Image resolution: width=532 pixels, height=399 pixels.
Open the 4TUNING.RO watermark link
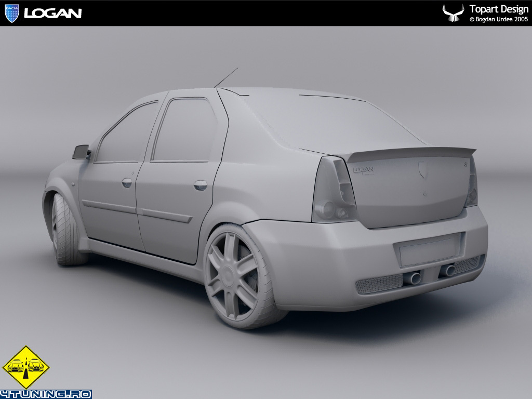tap(46, 394)
